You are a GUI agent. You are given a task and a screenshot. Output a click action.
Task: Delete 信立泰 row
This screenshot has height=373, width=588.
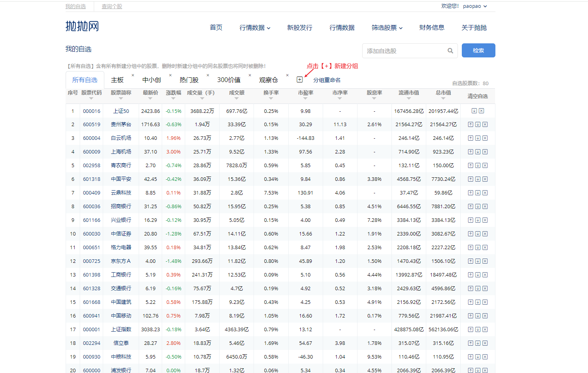coord(485,343)
